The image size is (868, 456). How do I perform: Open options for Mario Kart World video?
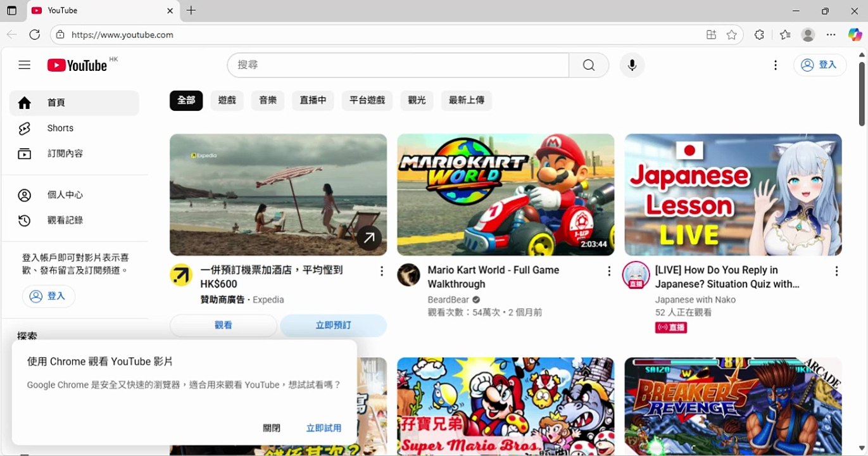click(609, 271)
